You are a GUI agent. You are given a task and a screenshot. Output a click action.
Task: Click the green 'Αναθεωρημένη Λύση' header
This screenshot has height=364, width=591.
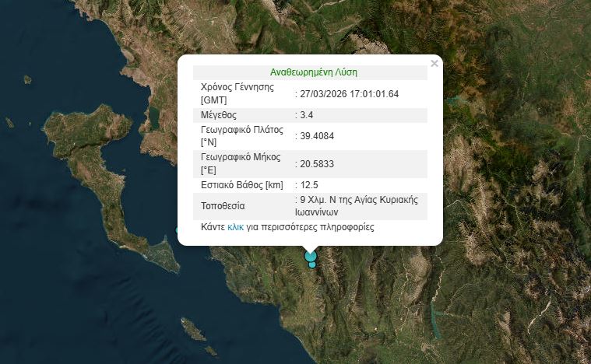tap(313, 72)
